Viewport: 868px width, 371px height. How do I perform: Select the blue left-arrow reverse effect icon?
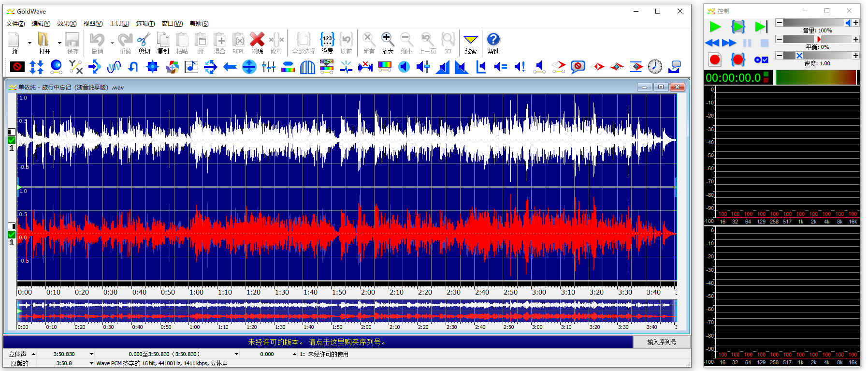(230, 67)
